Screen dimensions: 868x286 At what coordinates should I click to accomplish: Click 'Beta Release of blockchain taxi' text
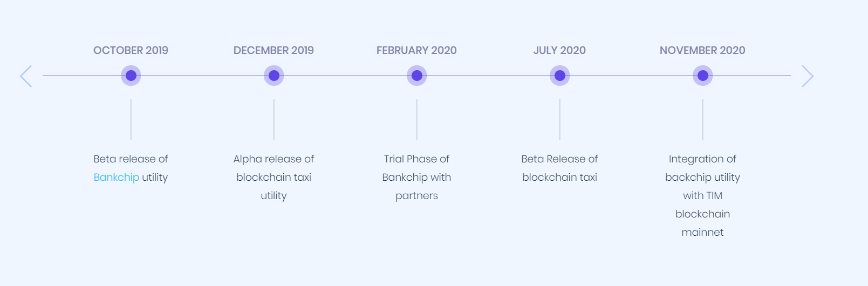click(x=560, y=168)
